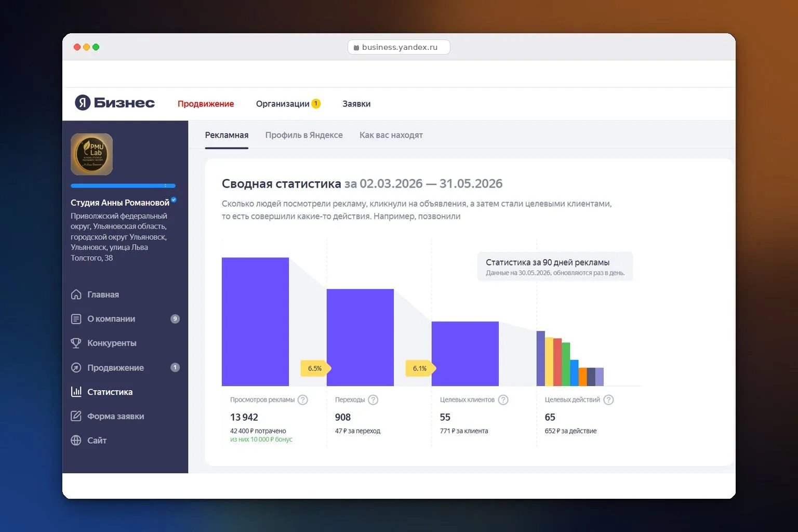Click the green bar in target actions chart

566,364
